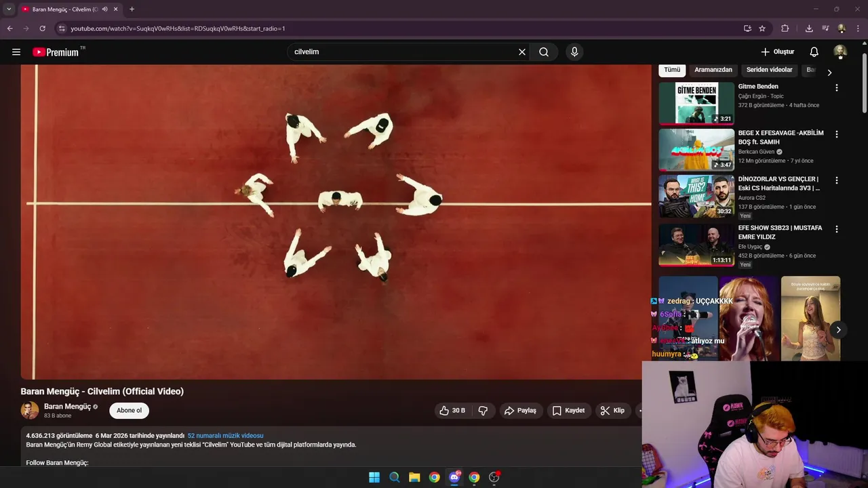Show more filter chips with right arrow

click(x=829, y=73)
